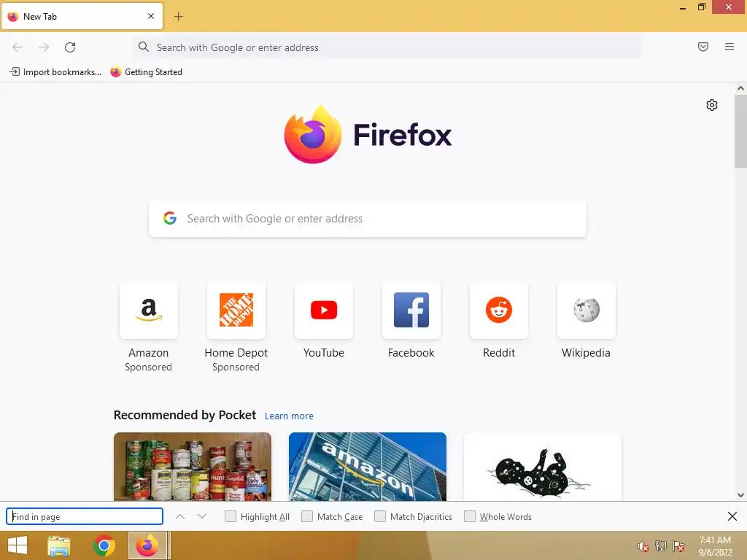The image size is (747, 560).
Task: Open the YouTube shortcut tile
Action: tap(324, 311)
